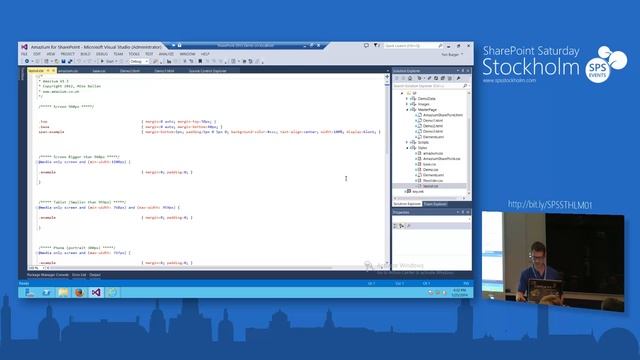Open the user account dropdown

click(x=452, y=54)
